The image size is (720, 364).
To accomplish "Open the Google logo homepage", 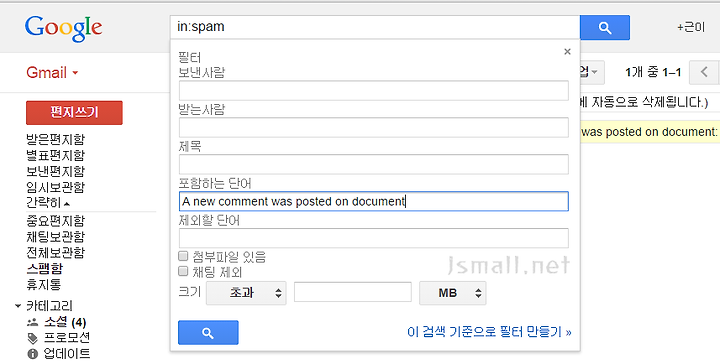I will coord(64,28).
